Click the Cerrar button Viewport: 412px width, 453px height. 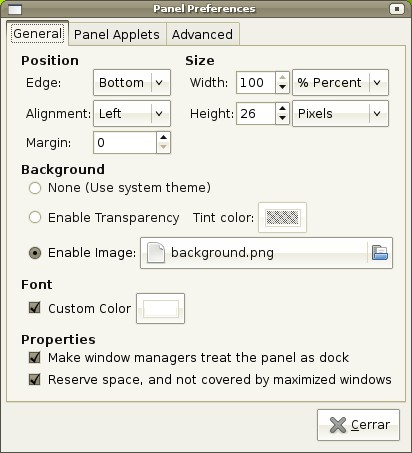pos(358,425)
